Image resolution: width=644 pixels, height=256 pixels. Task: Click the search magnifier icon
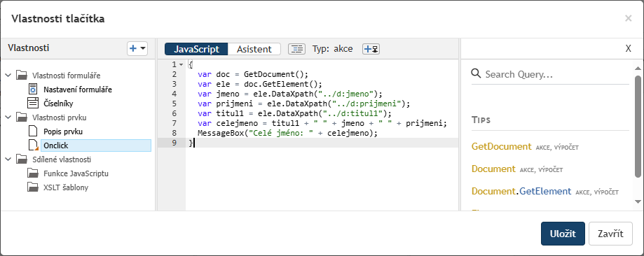click(476, 73)
